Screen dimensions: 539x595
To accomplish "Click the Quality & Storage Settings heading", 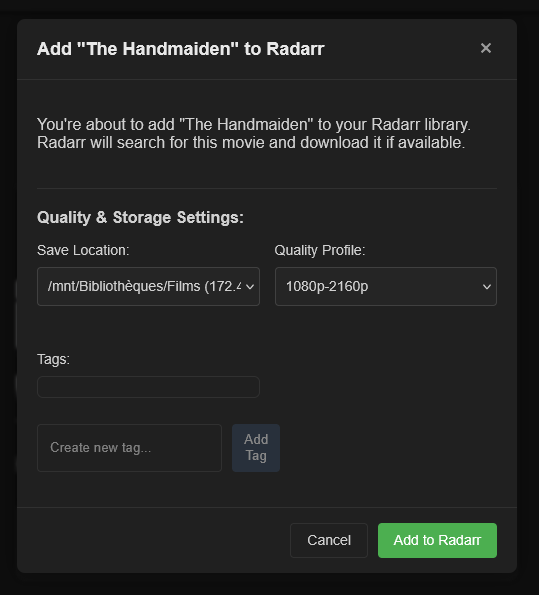I will [x=140, y=217].
